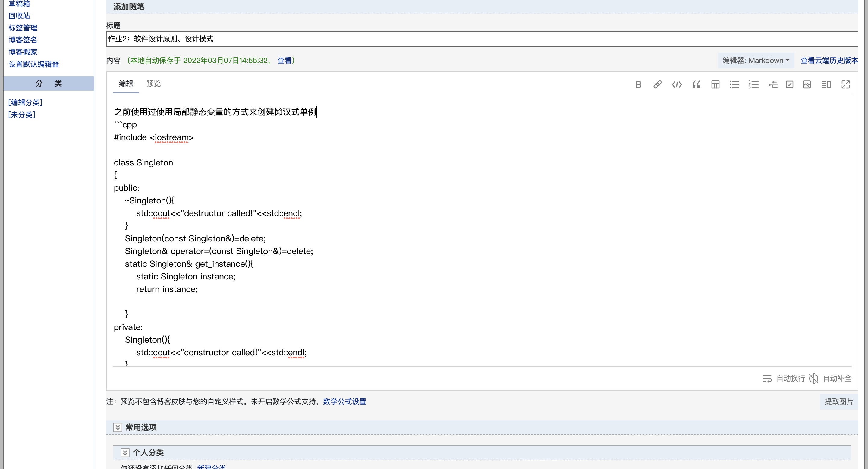Toggle 自动换行 word wrap
868x469 pixels.
pyautogui.click(x=784, y=378)
